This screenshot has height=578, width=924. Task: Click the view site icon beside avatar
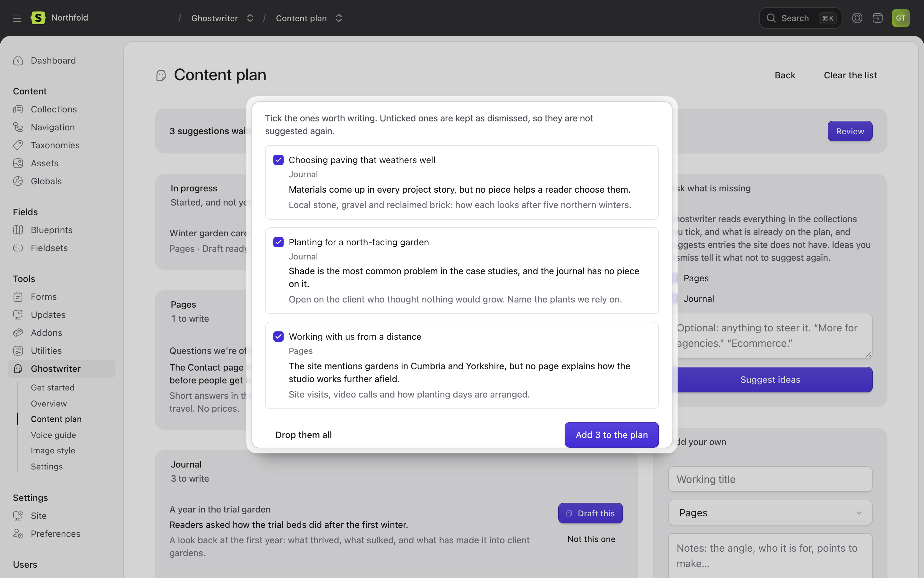(877, 18)
